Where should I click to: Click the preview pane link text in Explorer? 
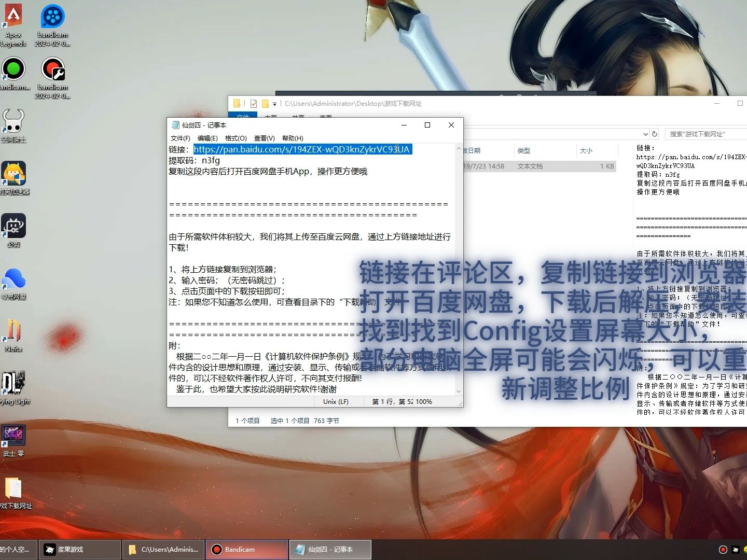(691, 161)
